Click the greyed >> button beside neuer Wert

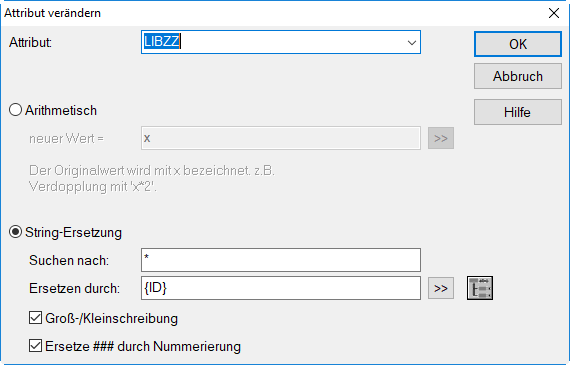click(x=441, y=138)
